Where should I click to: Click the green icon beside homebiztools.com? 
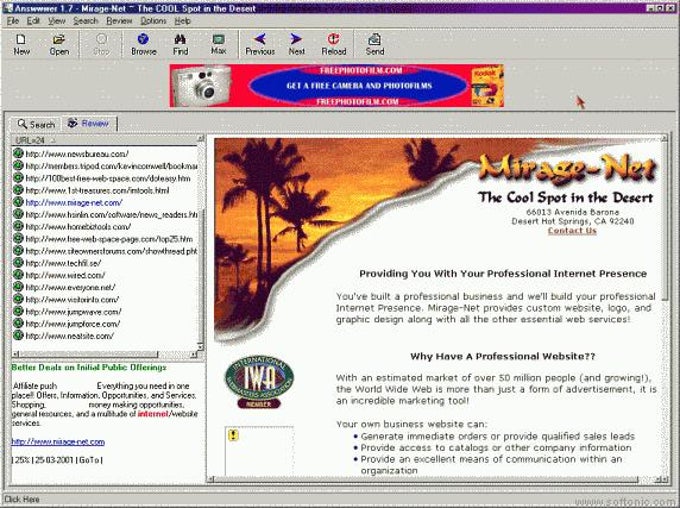click(18, 226)
